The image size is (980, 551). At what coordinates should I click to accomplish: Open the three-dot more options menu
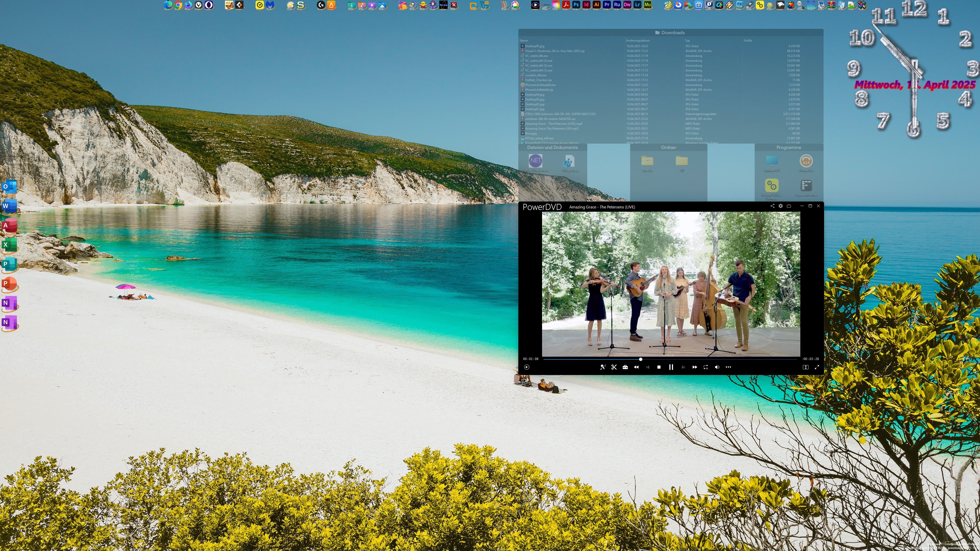point(729,367)
